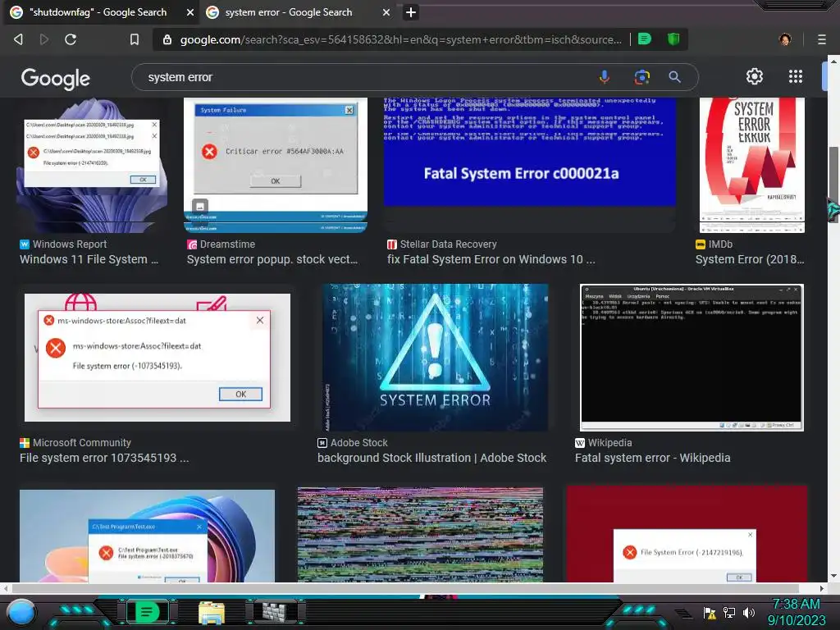The height and width of the screenshot is (630, 840).
Task: Open a new browser tab
Action: coord(410,12)
